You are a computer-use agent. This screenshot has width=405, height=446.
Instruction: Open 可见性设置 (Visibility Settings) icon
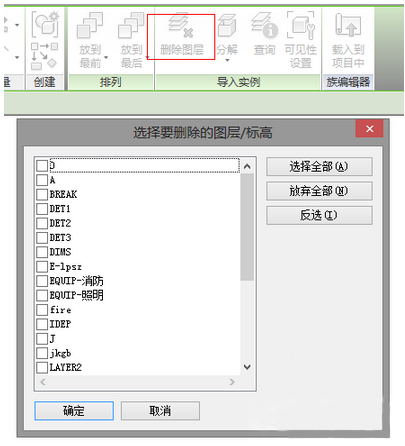pyautogui.click(x=300, y=25)
